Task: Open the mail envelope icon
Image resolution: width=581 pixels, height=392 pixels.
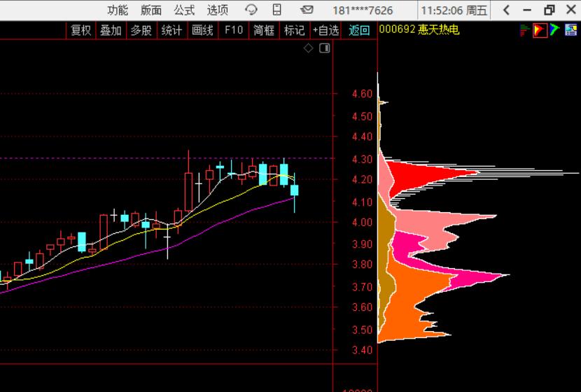Action: click(307, 10)
